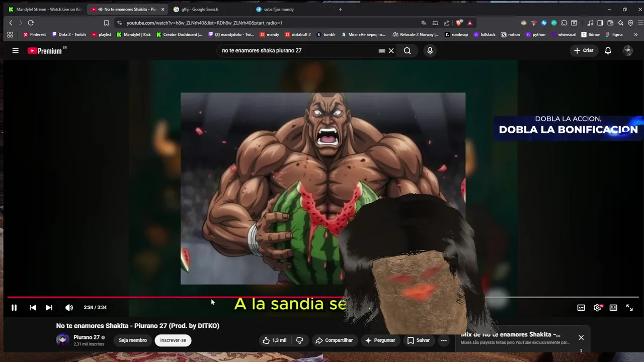Clear the YouTube search text
Screen dimensions: 644x362
pos(391,50)
